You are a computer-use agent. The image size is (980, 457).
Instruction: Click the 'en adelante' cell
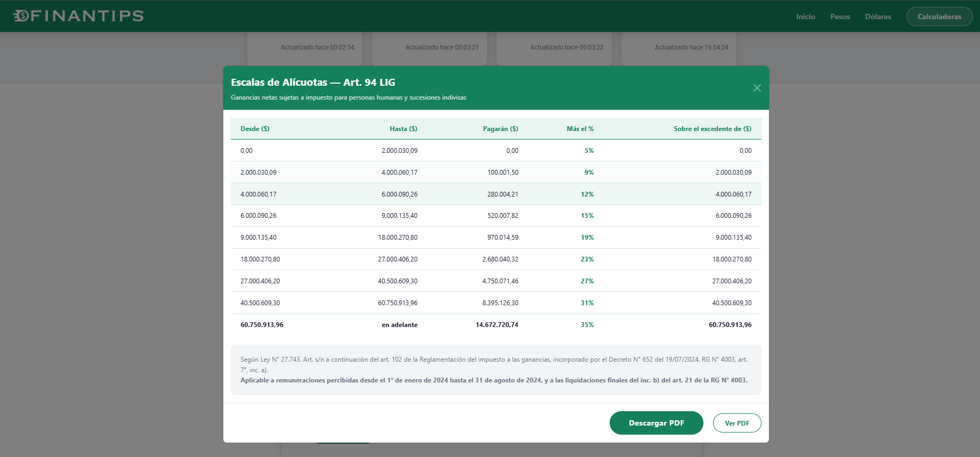(400, 325)
